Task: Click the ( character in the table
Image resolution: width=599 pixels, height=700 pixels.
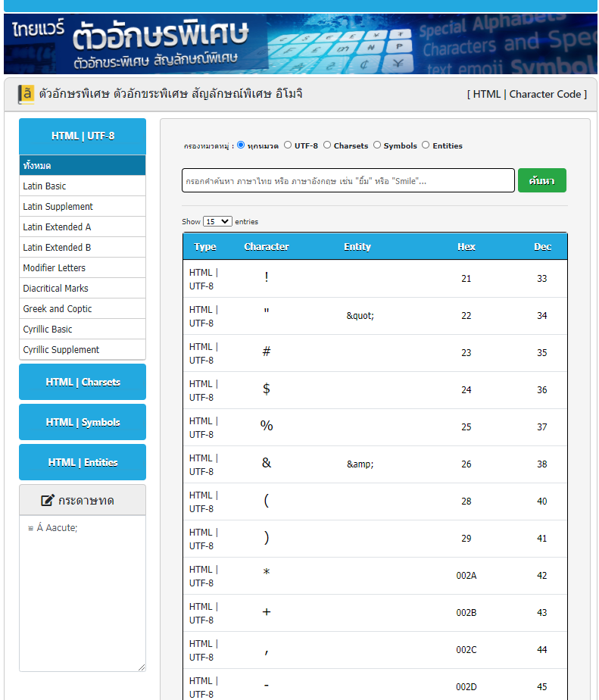Action: (x=267, y=501)
